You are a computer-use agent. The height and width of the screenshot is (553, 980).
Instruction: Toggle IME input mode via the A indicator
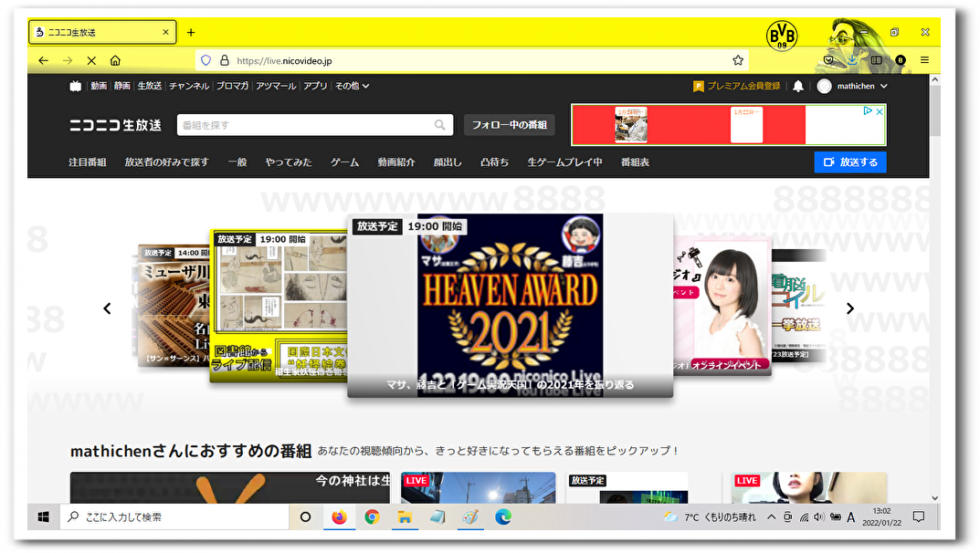(x=850, y=517)
